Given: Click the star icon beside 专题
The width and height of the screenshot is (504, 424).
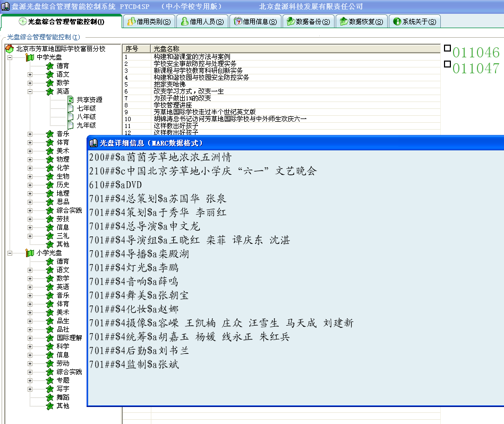Looking at the screenshot, I should tap(50, 380).
